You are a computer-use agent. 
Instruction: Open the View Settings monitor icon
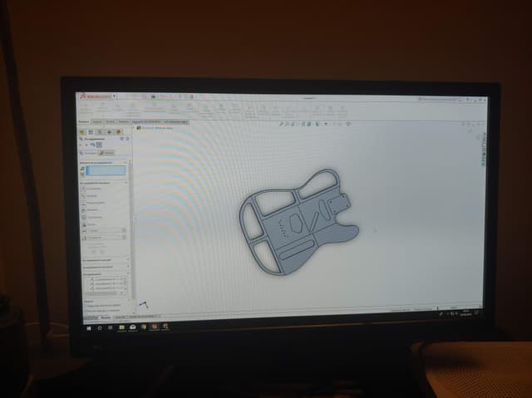pos(348,124)
